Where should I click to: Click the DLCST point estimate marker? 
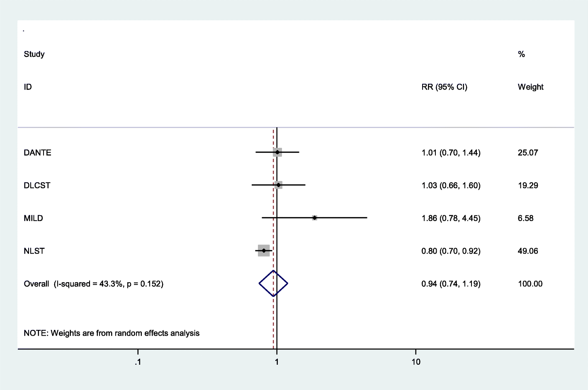[278, 185]
